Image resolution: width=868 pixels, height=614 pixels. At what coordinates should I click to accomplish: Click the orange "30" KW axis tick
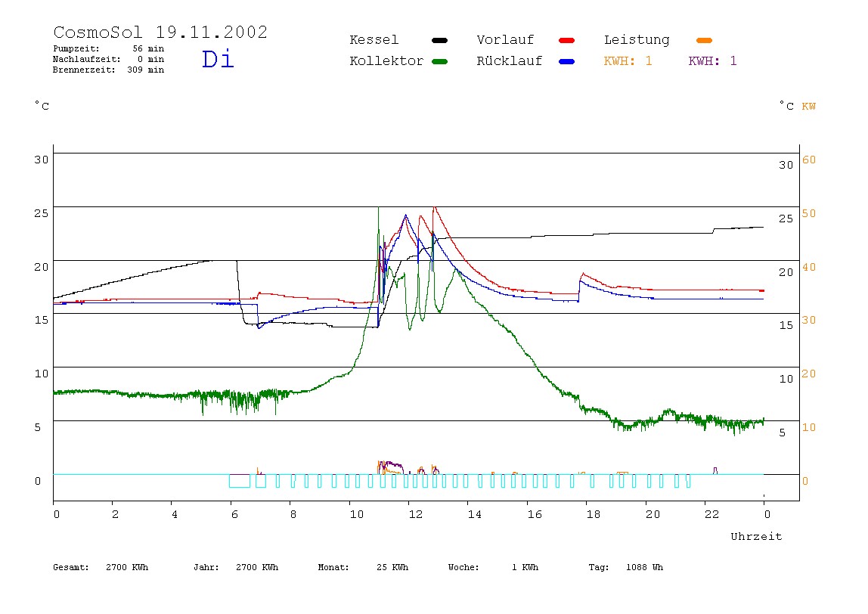[809, 321]
